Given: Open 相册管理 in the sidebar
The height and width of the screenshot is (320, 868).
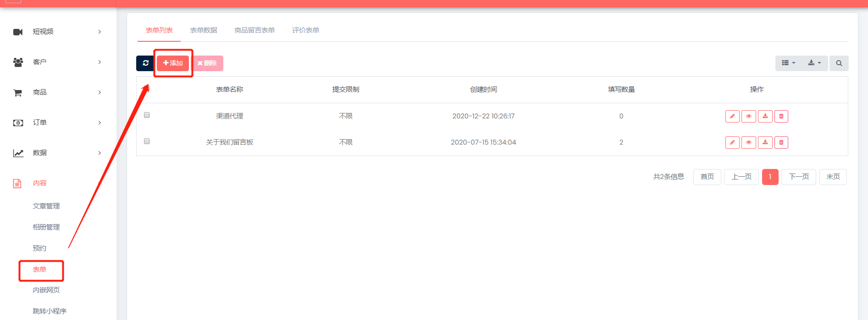Looking at the screenshot, I should 46,227.
